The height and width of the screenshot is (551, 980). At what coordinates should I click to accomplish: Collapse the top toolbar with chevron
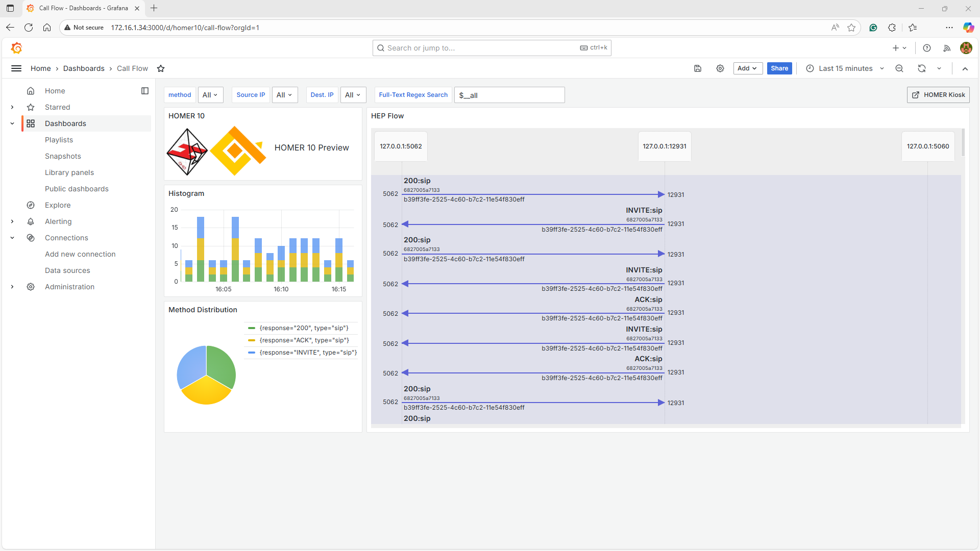click(x=965, y=68)
